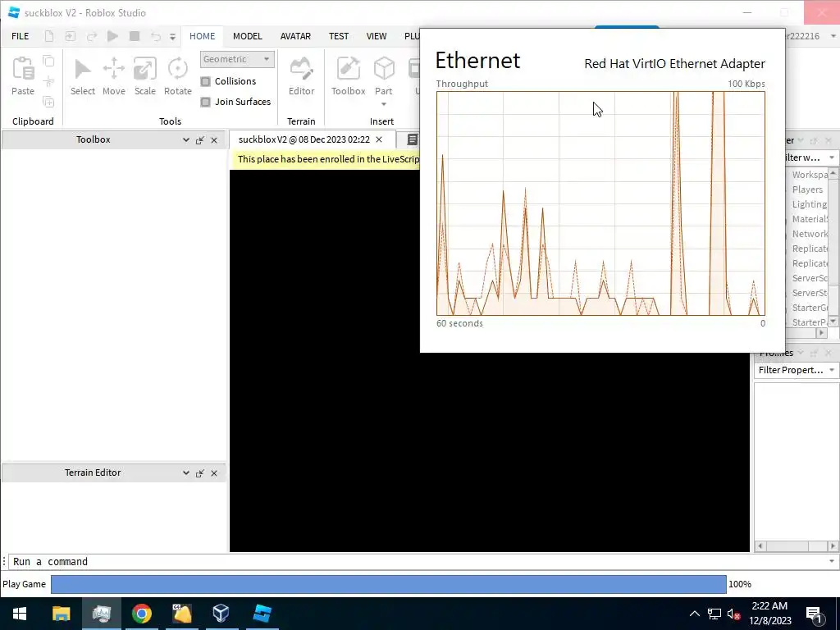
Task: Activate the Select tool
Action: pos(83,75)
